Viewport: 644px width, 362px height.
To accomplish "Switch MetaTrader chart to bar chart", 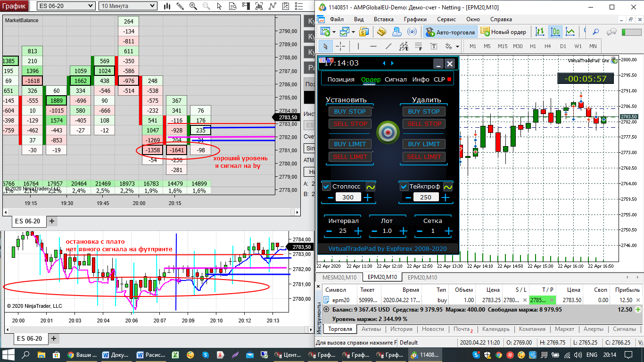I will [540, 32].
